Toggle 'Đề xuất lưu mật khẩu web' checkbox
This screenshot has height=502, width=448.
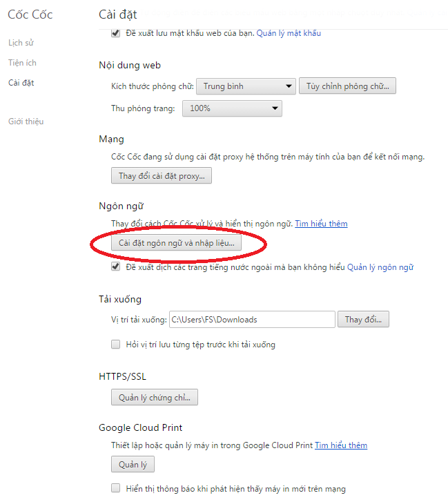point(115,33)
